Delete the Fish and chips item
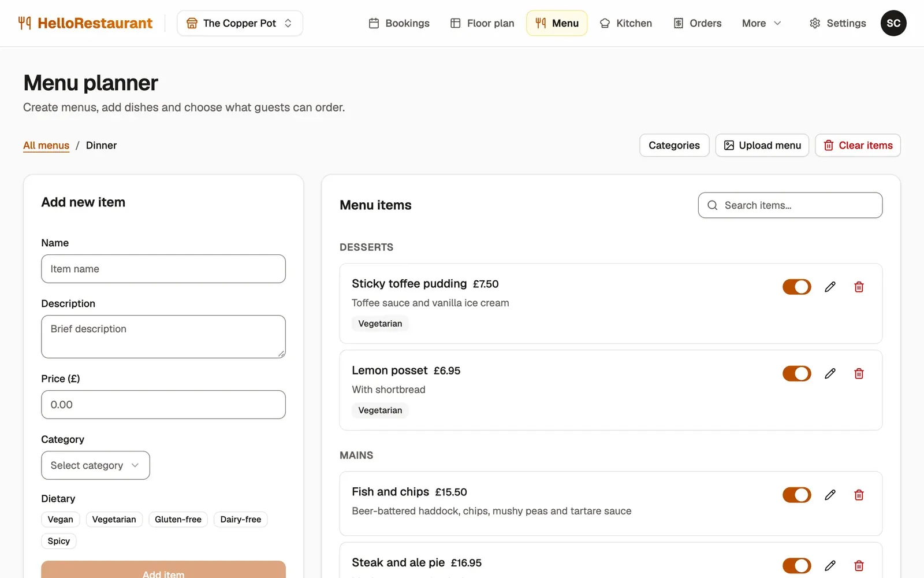The image size is (924, 578). [859, 495]
